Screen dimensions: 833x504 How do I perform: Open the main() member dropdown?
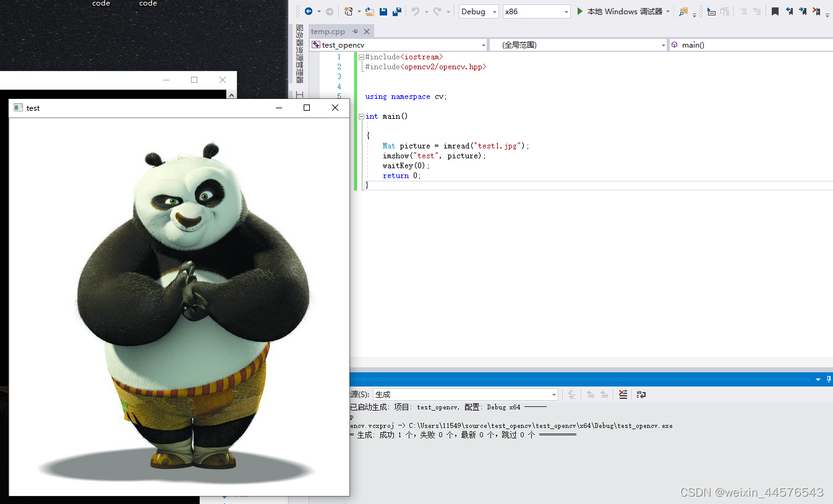[751, 45]
